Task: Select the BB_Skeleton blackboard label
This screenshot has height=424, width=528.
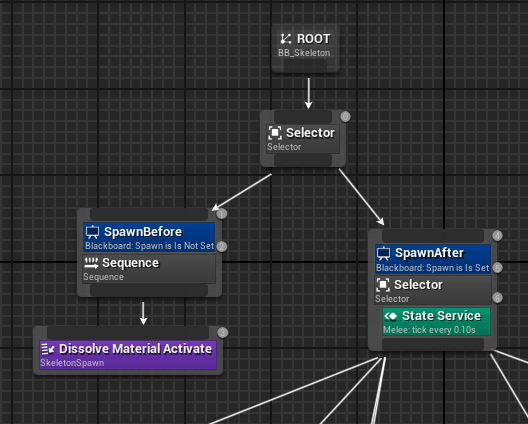Action: [x=304, y=53]
